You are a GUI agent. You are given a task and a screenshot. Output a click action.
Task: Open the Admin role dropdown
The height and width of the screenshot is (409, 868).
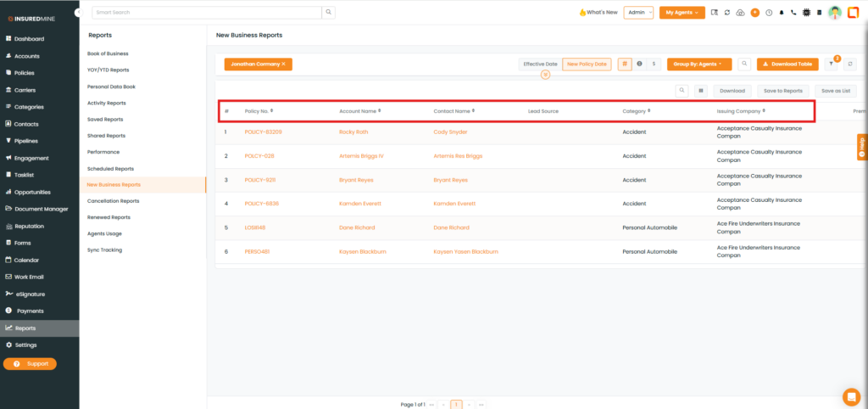638,13
